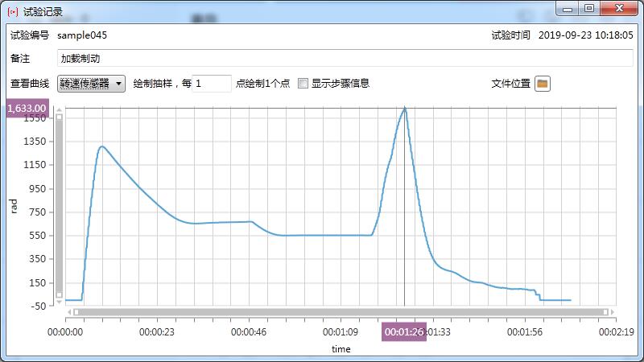The image size is (644, 362).
Task: Click the horizontal scrollbar right arrow
Action: click(613, 311)
